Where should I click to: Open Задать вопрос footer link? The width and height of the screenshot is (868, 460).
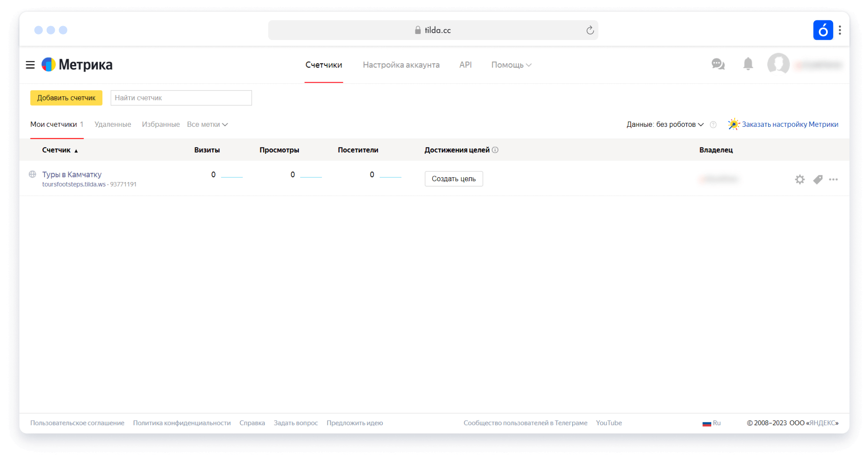tap(296, 423)
